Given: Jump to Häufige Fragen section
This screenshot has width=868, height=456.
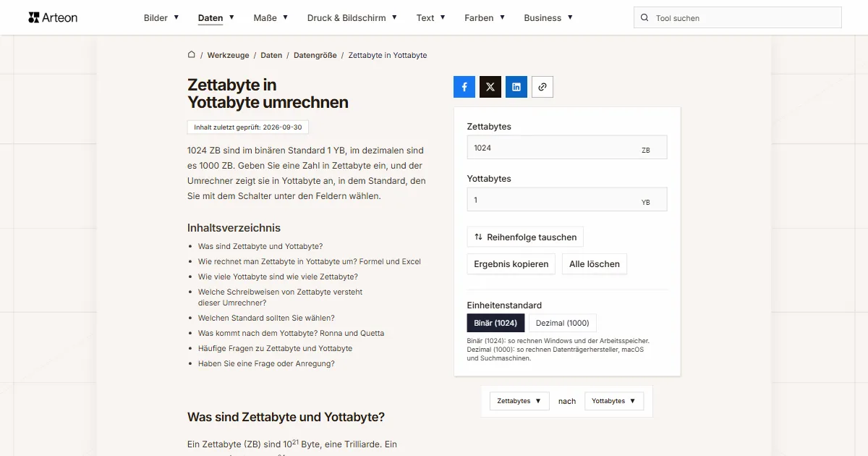Looking at the screenshot, I should click(x=275, y=348).
